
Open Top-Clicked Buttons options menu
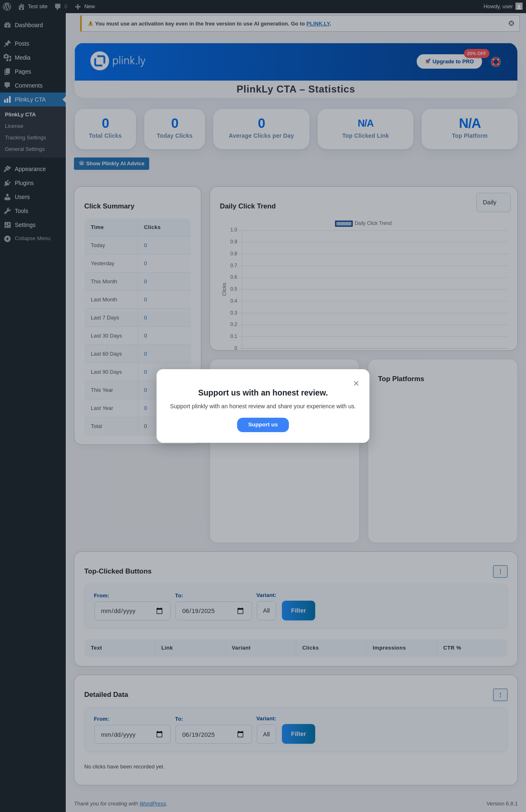[x=500, y=571]
